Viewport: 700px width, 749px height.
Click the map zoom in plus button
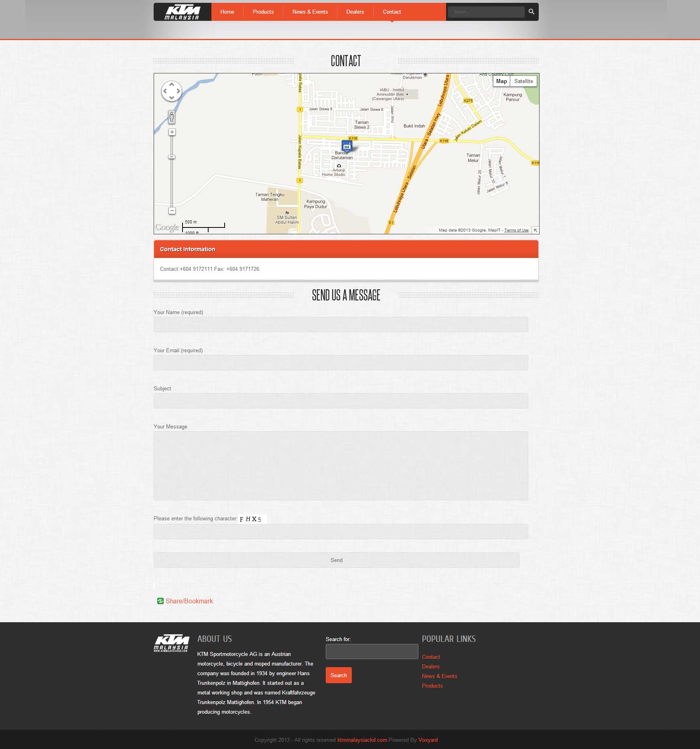tap(172, 132)
